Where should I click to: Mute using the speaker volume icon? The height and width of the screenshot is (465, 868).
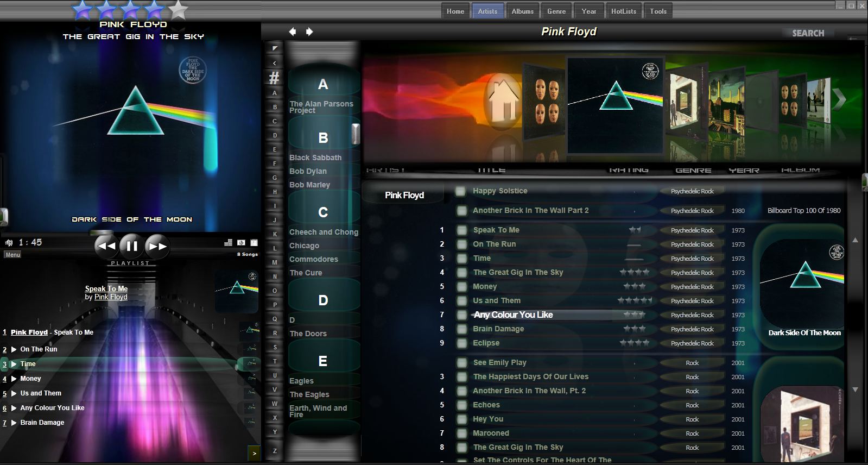coord(9,243)
